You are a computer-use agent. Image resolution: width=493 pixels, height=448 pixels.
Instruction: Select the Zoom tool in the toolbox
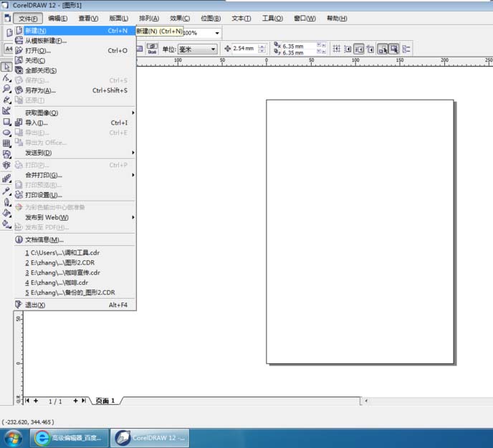click(6, 89)
